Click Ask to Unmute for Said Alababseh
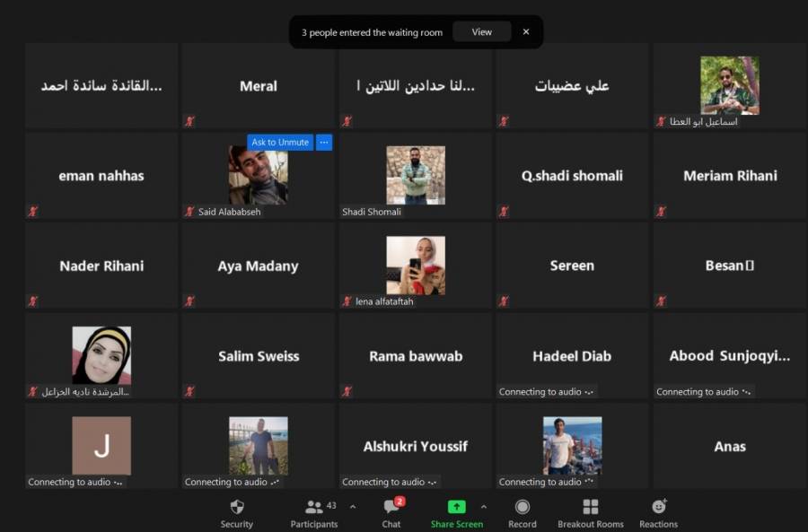Viewport: 808px width, 532px height. pyautogui.click(x=279, y=142)
